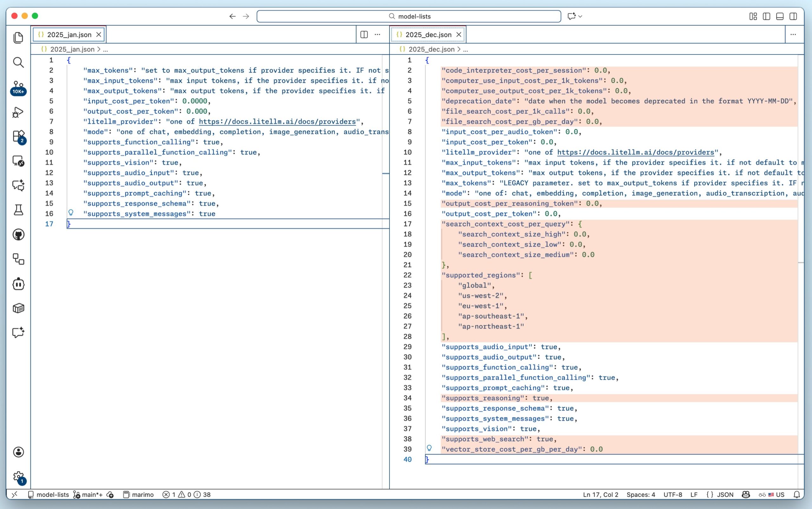
Task: Toggle the bottom panel layout button
Action: (780, 16)
